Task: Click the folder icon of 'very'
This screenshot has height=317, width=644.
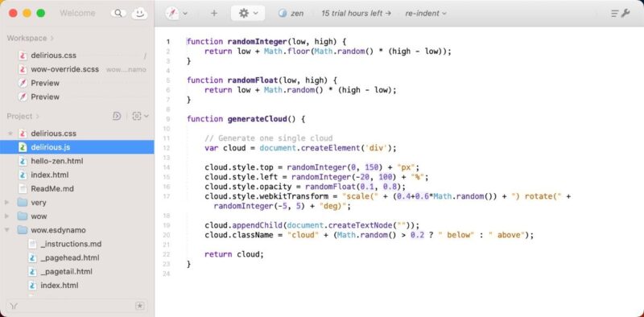Action: coord(23,203)
